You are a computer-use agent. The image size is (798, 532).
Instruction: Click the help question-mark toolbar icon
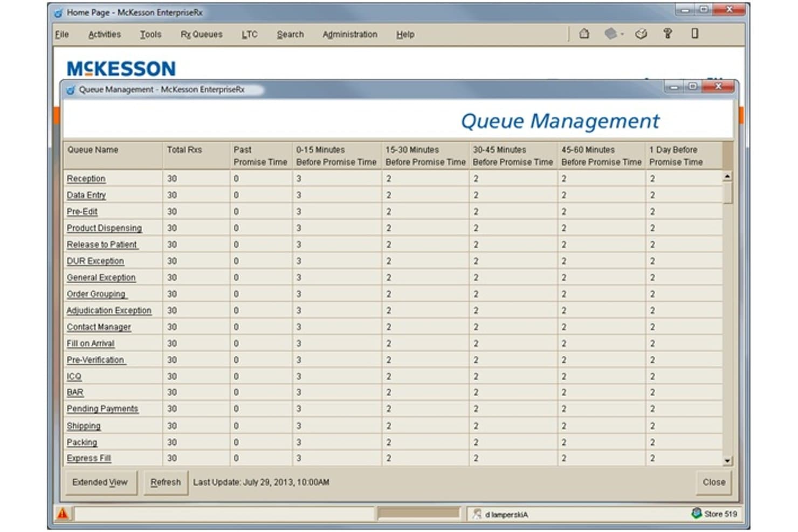(x=668, y=34)
